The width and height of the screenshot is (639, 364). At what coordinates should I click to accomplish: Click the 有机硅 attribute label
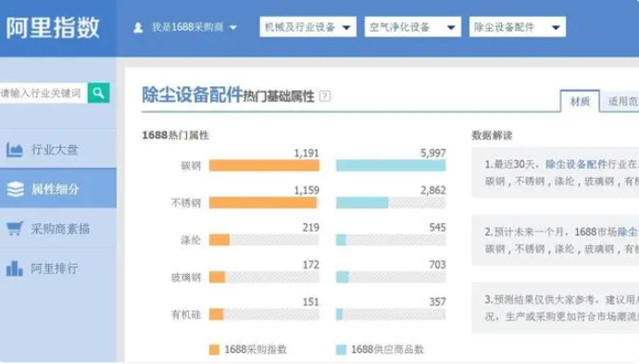click(186, 315)
